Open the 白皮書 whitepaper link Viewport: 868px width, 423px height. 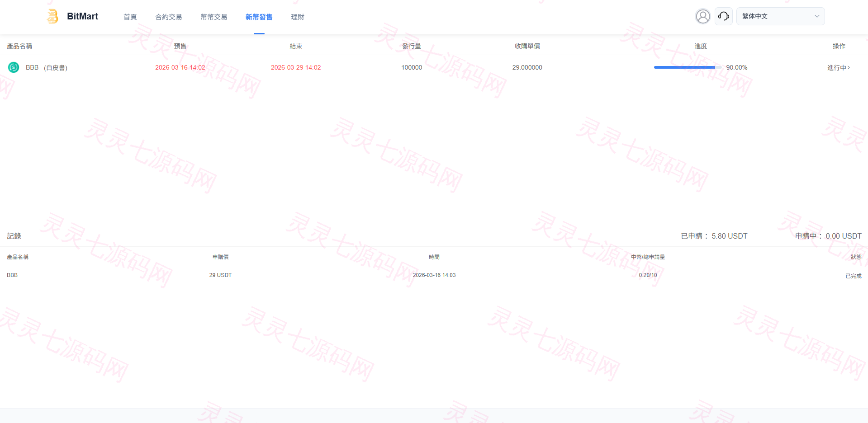click(56, 67)
